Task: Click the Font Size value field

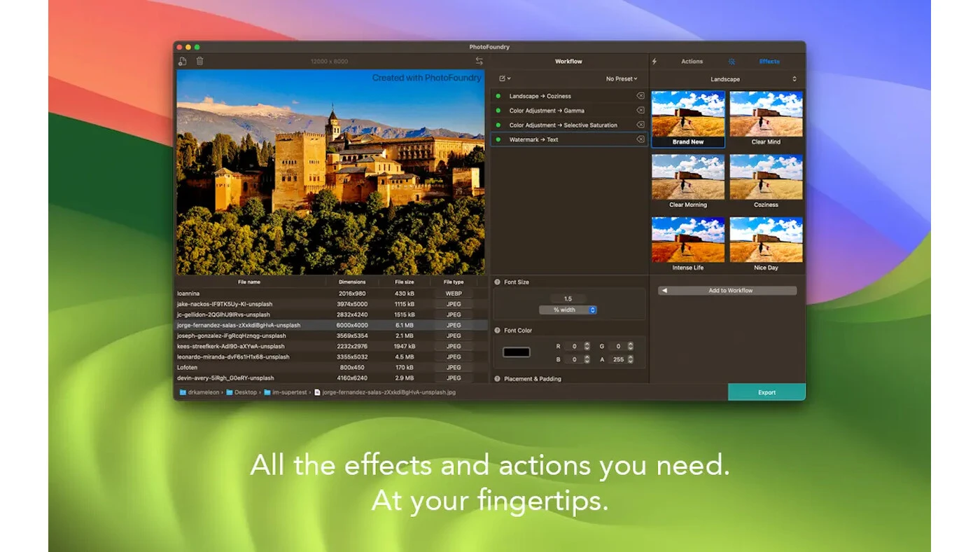Action: 568,299
